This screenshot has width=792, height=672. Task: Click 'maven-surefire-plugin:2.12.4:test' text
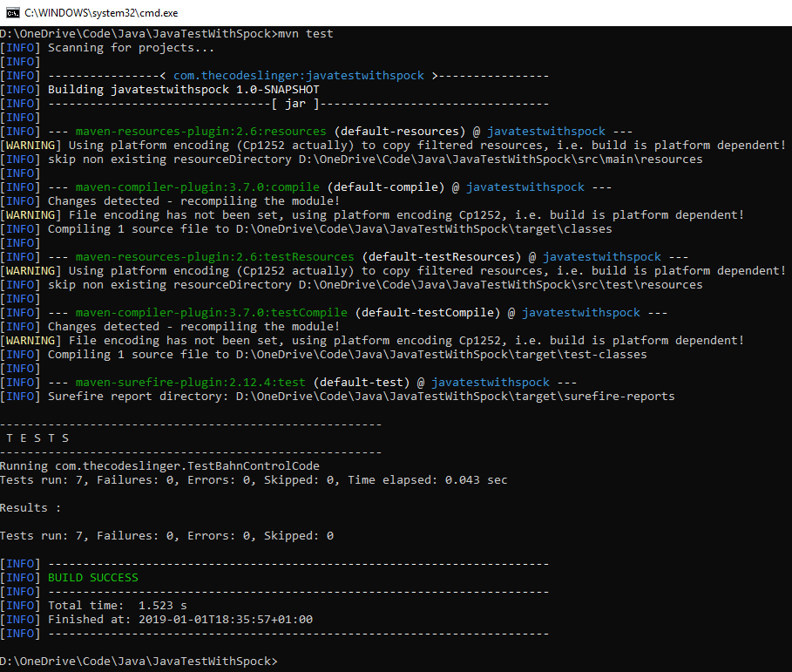[191, 383]
